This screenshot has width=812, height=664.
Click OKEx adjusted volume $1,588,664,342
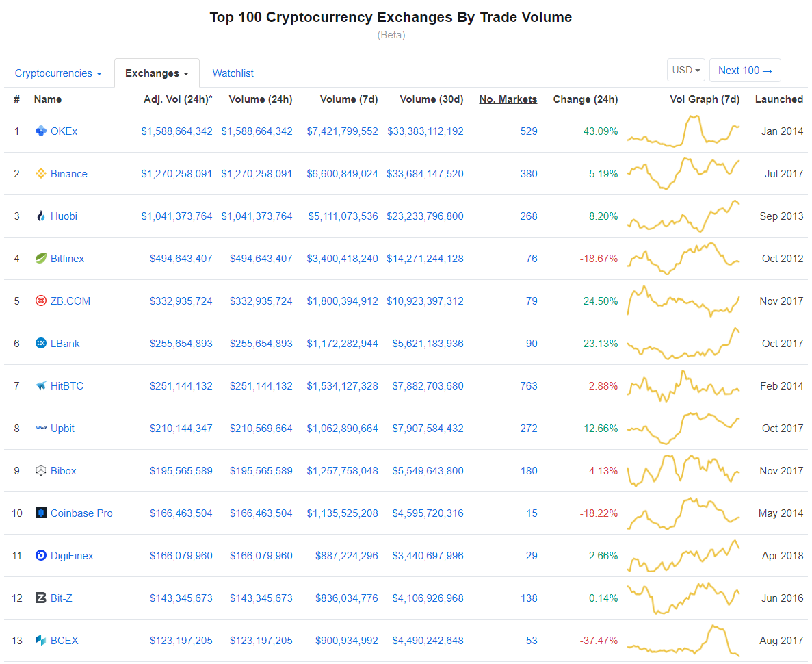(x=176, y=131)
